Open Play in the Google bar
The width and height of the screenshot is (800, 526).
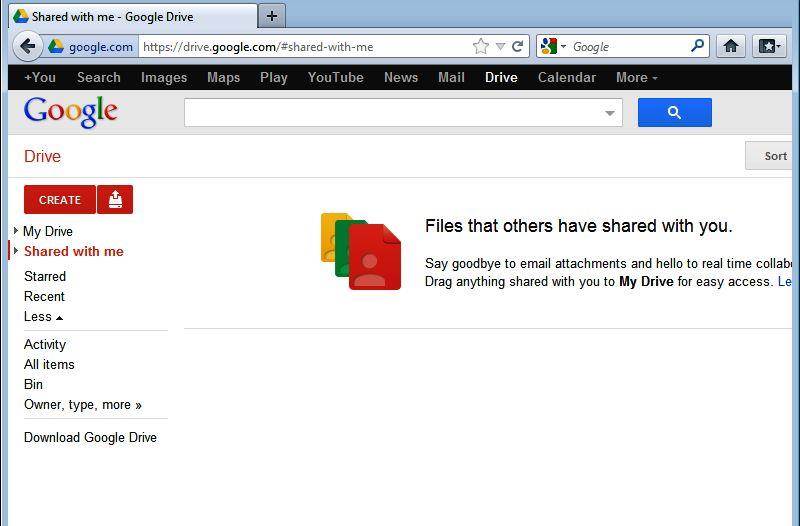tap(273, 78)
